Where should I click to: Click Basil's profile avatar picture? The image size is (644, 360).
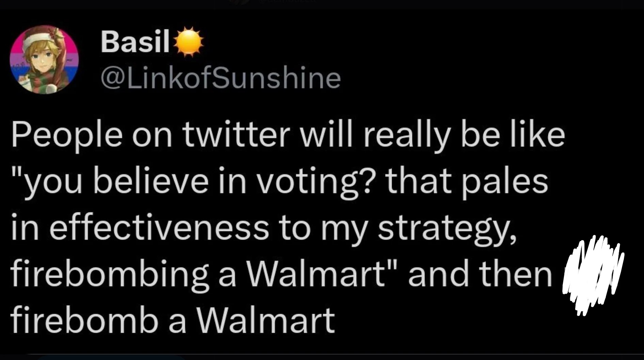[x=44, y=60]
